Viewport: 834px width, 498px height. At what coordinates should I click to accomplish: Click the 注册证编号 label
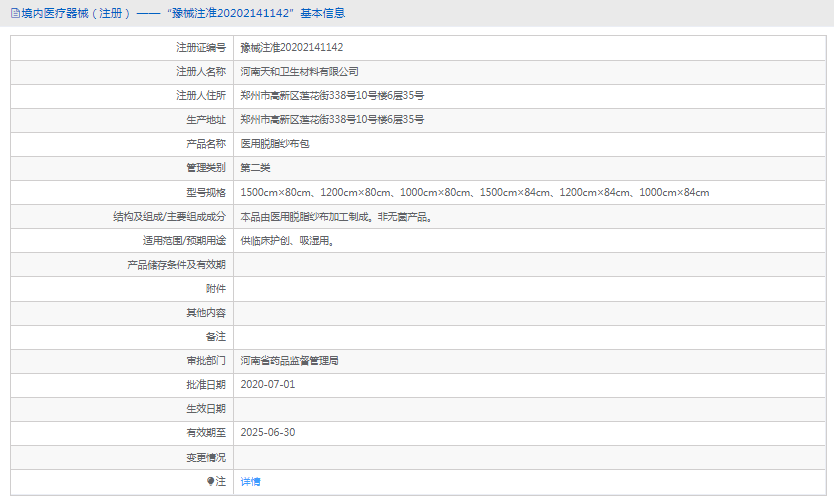(x=201, y=48)
